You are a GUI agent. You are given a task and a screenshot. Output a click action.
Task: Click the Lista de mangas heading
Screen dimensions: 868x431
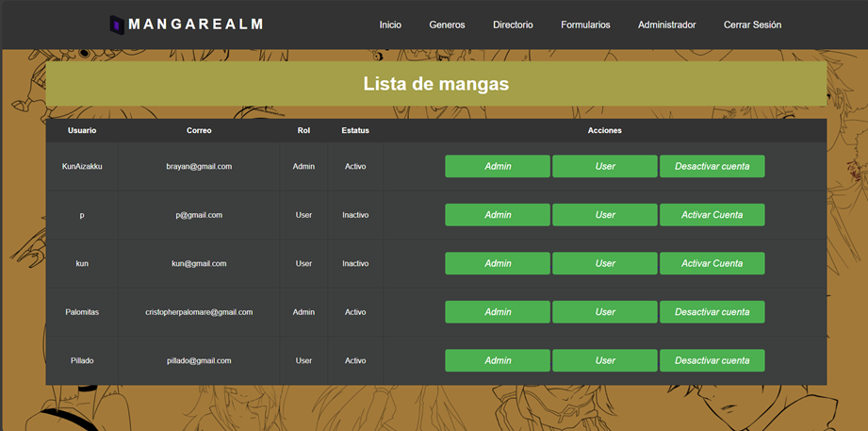coord(435,84)
